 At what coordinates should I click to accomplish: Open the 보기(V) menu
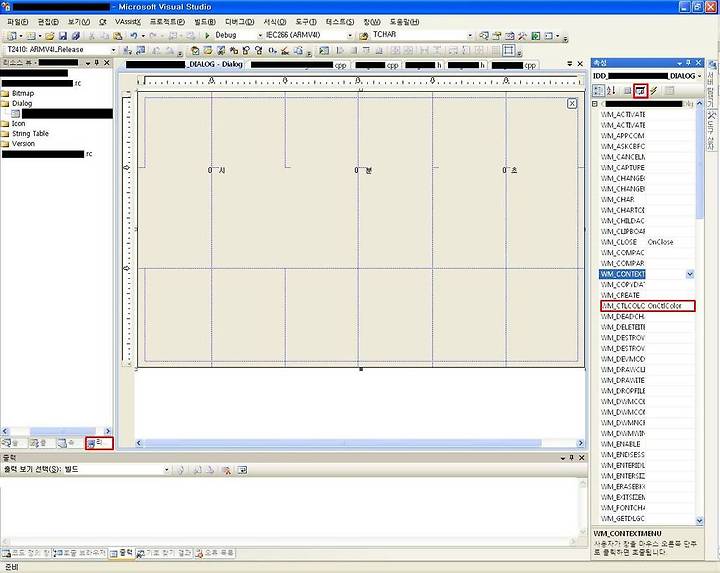[x=79, y=22]
